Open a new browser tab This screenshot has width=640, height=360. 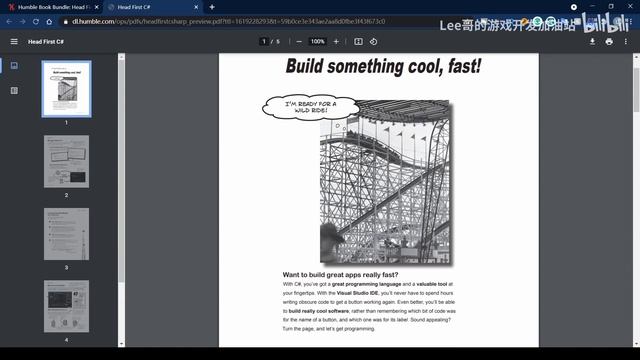(x=212, y=7)
